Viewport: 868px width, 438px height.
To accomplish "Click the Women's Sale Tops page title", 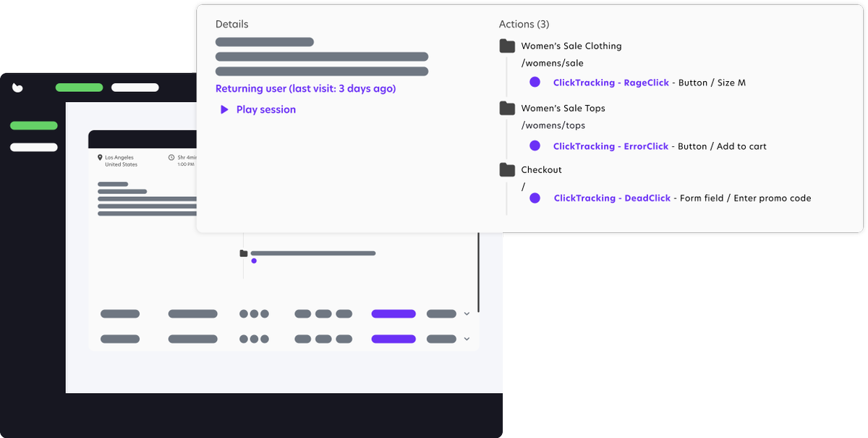I will [x=563, y=108].
